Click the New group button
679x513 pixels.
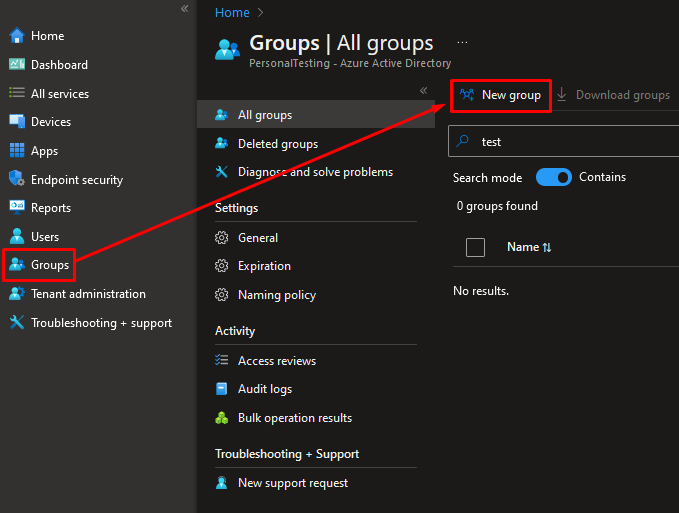point(501,95)
